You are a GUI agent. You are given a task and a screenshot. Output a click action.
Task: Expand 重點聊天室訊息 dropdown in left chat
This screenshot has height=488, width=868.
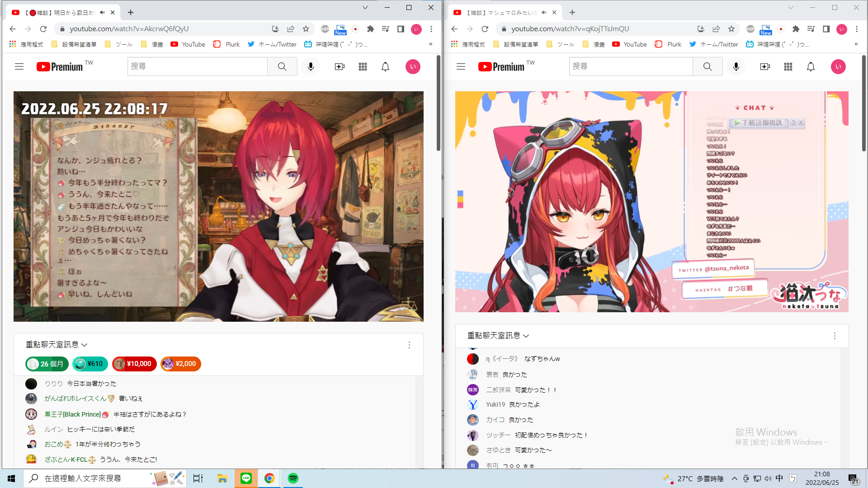tap(57, 345)
